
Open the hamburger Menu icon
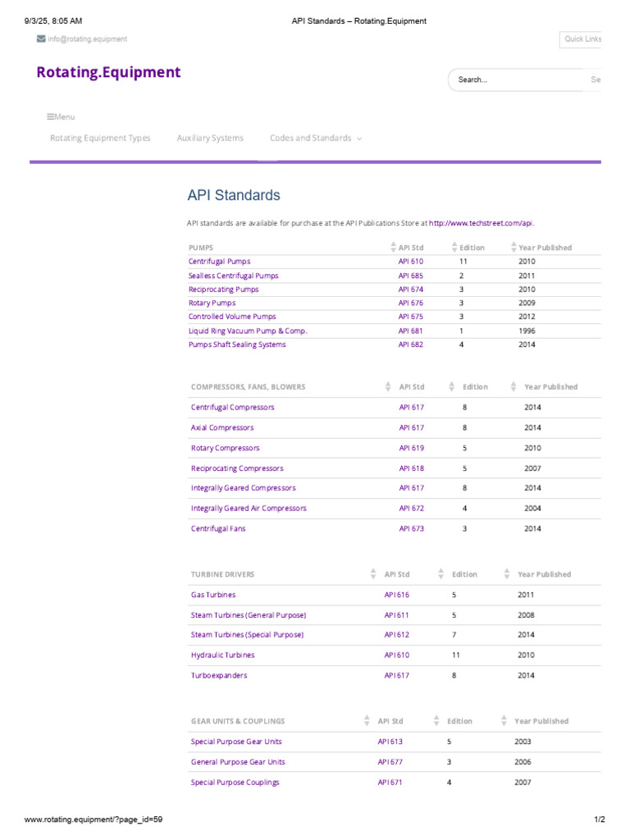(x=50, y=116)
